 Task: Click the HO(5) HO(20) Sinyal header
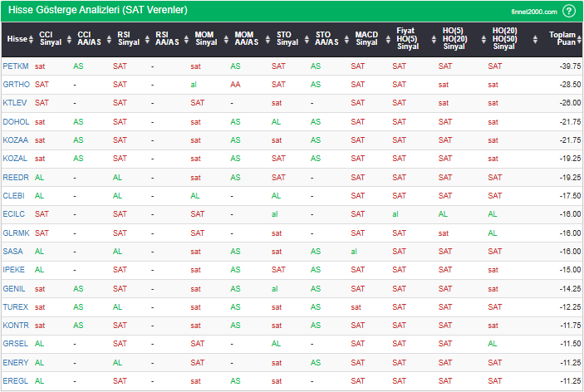click(x=454, y=39)
